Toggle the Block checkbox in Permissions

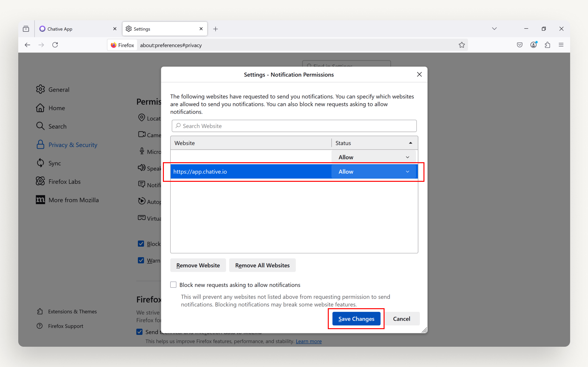[x=141, y=243]
